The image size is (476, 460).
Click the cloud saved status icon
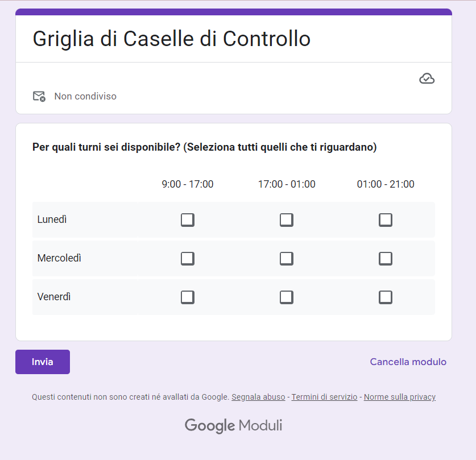click(427, 78)
